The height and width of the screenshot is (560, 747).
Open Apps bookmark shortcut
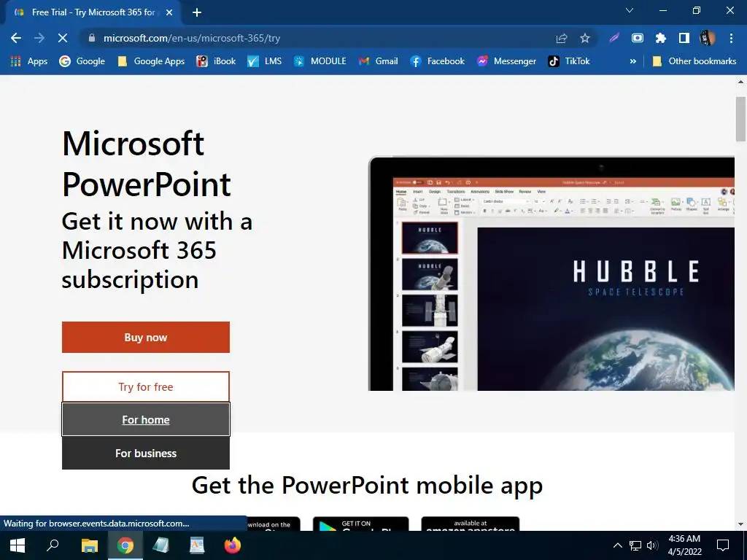coord(29,61)
